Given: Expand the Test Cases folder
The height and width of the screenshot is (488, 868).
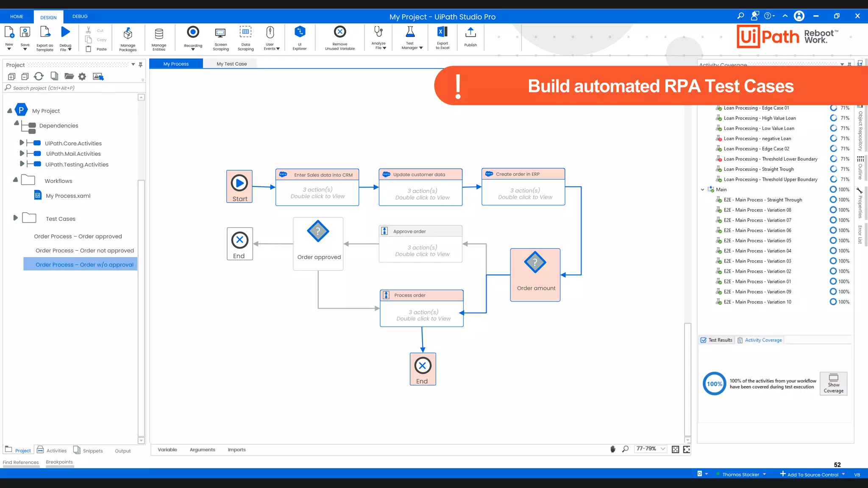Looking at the screenshot, I should [15, 218].
